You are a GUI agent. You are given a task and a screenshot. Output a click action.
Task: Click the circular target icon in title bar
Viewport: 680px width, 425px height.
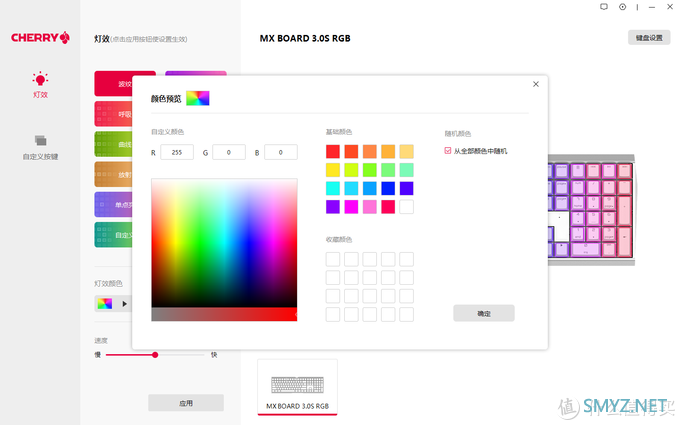[622, 7]
